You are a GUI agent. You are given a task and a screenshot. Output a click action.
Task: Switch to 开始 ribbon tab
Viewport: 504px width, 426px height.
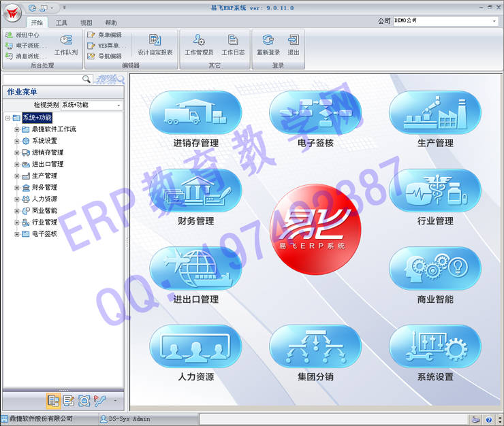coord(37,22)
